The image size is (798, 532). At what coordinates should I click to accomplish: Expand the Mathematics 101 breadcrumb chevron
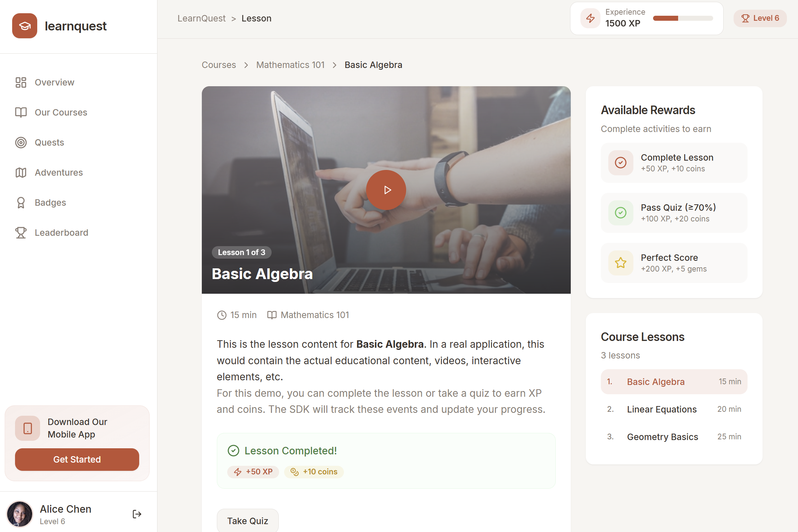pyautogui.click(x=334, y=65)
